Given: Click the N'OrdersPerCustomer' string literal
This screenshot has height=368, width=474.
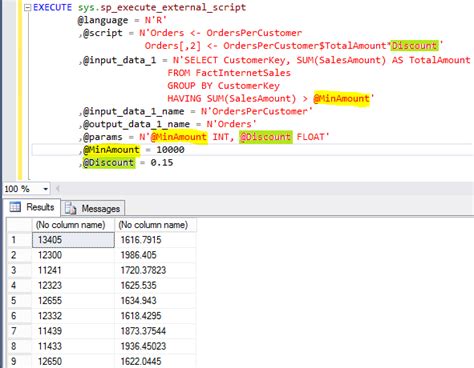Looking at the screenshot, I should pos(256,111).
